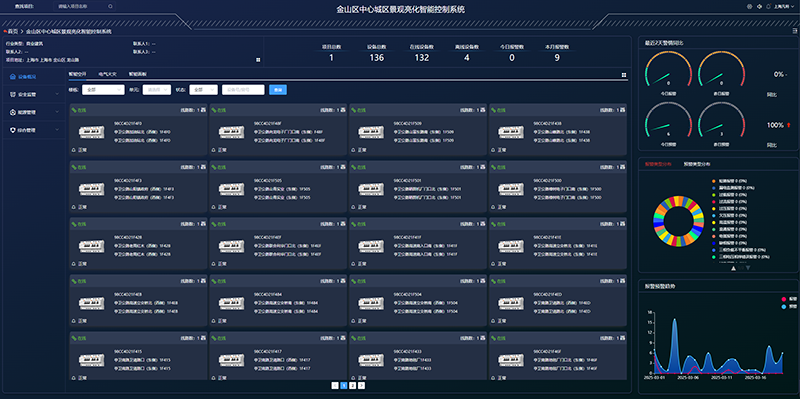Click the magnifier icon in project search box
The width and height of the screenshot is (800, 399).
tap(111, 7)
